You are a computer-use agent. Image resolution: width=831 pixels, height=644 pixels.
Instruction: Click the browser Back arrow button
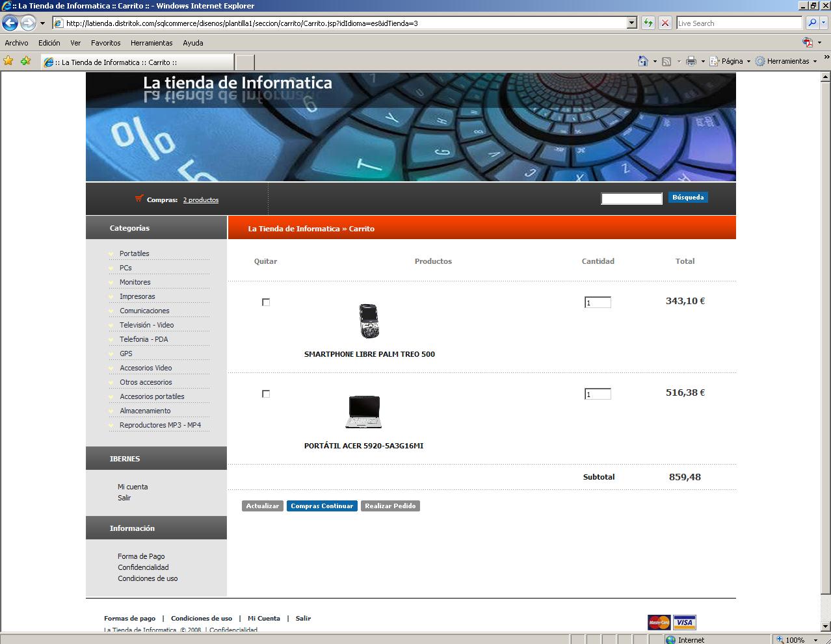pos(10,23)
